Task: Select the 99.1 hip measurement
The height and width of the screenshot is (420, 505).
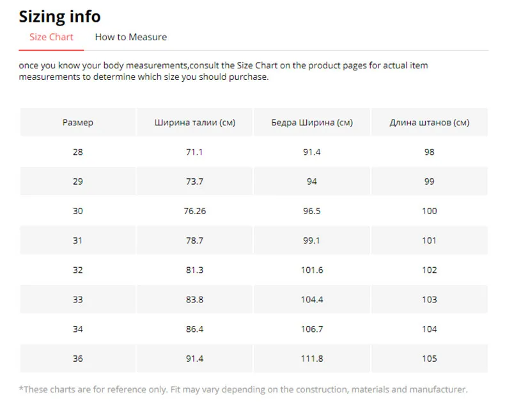Action: pos(311,240)
